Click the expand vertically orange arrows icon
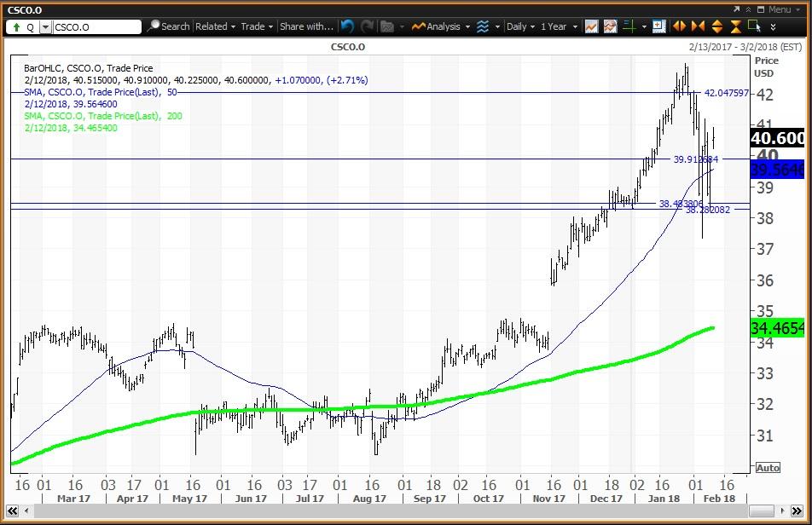812x525 pixels. pos(716,26)
